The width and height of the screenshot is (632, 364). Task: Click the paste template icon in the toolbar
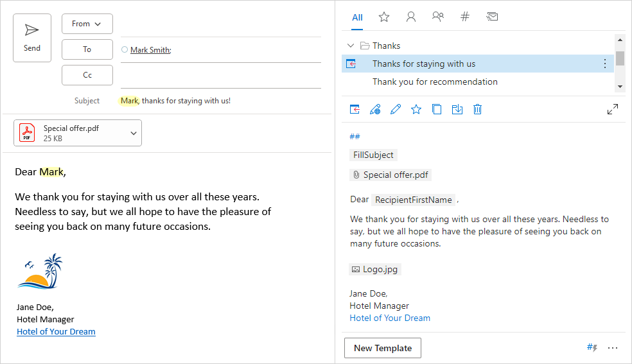(x=355, y=109)
